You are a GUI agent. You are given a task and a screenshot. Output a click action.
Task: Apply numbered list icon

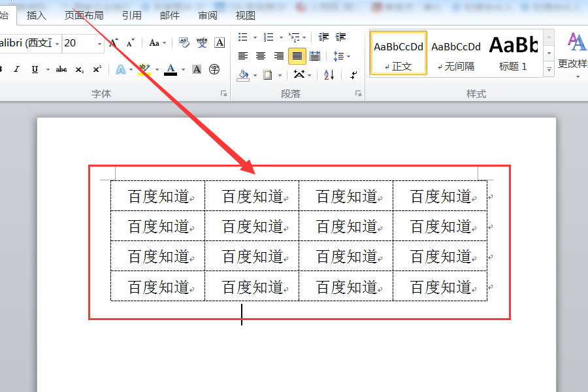(x=269, y=37)
